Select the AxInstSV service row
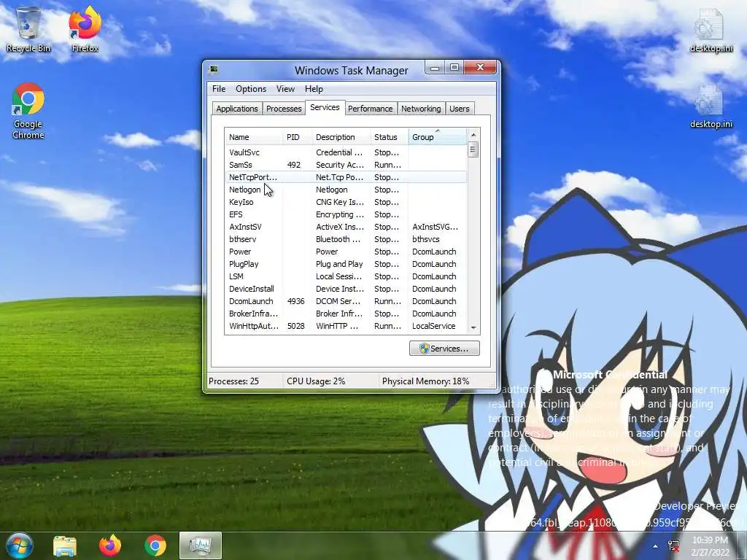747x560 pixels. pyautogui.click(x=345, y=227)
